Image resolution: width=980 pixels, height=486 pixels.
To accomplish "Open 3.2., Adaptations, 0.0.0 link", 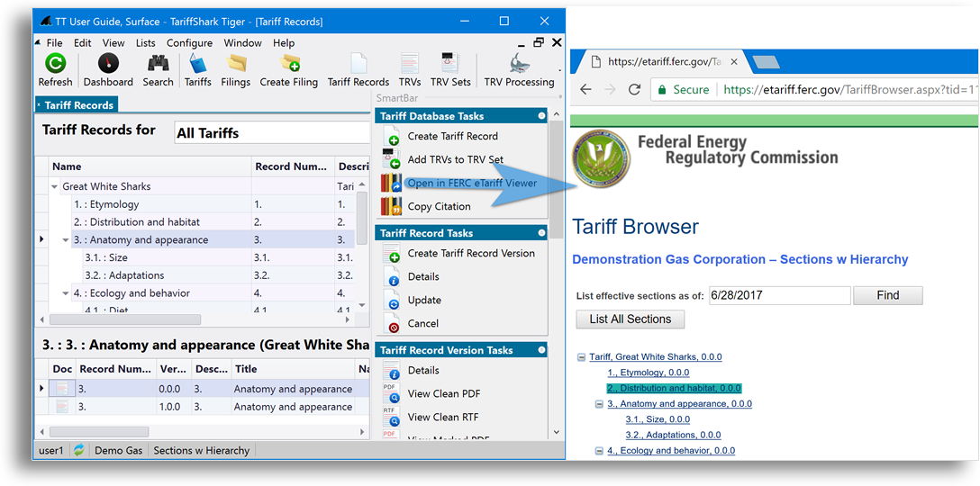I will tap(673, 435).
